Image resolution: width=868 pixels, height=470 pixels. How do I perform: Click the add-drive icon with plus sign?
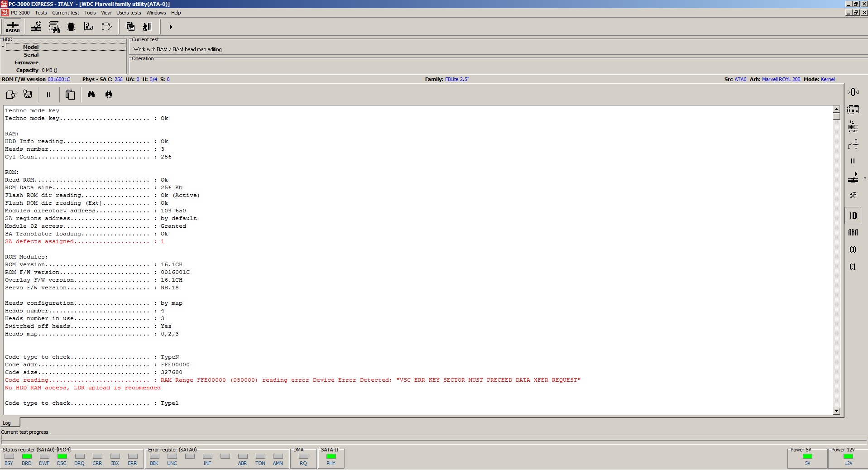coord(36,27)
